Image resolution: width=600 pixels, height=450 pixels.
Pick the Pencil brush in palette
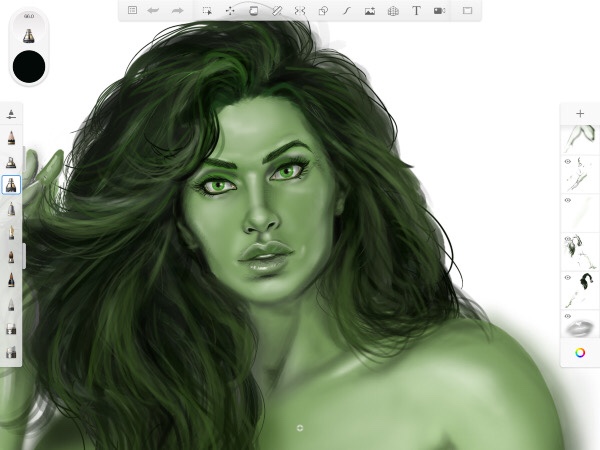click(11, 138)
